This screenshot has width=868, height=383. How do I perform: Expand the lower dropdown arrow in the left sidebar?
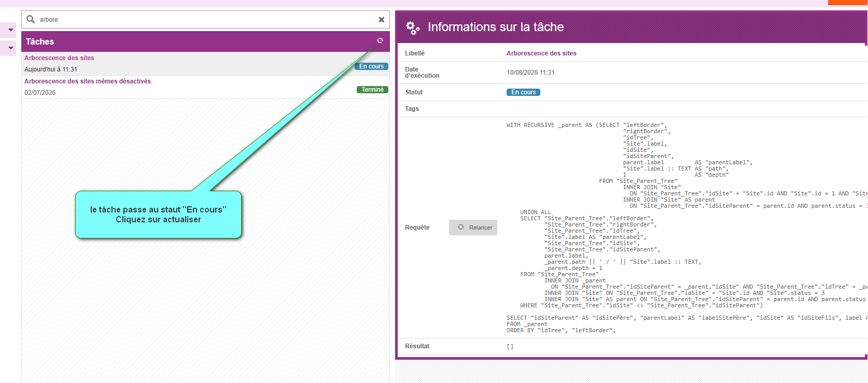click(x=11, y=48)
